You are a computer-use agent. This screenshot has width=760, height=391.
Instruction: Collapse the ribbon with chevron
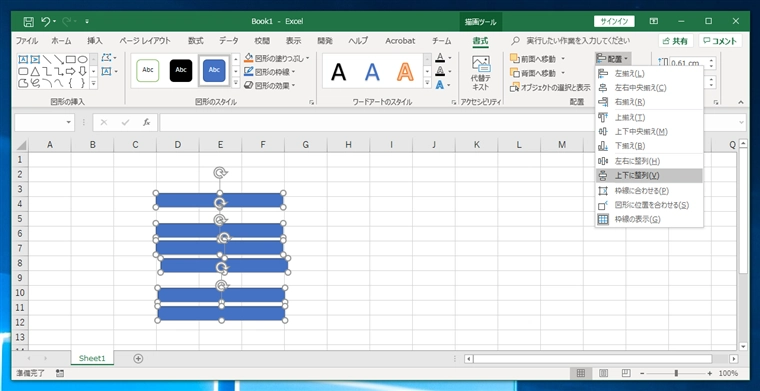point(740,102)
